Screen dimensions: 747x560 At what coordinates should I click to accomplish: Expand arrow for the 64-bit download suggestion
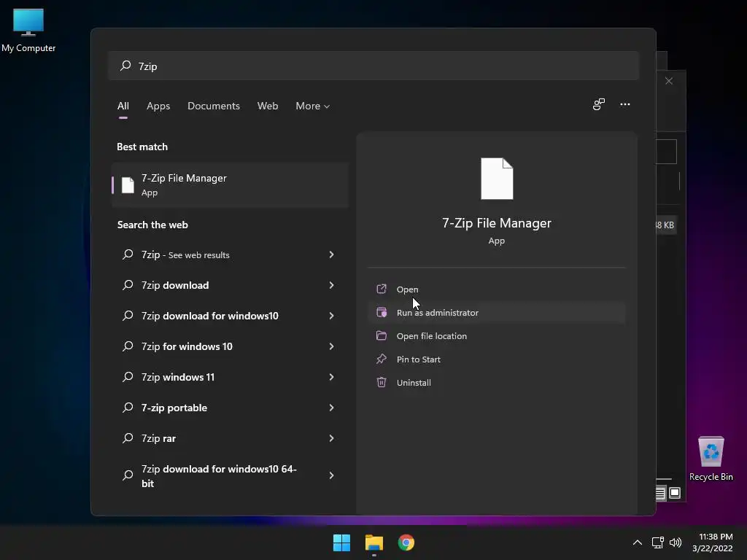pyautogui.click(x=331, y=475)
